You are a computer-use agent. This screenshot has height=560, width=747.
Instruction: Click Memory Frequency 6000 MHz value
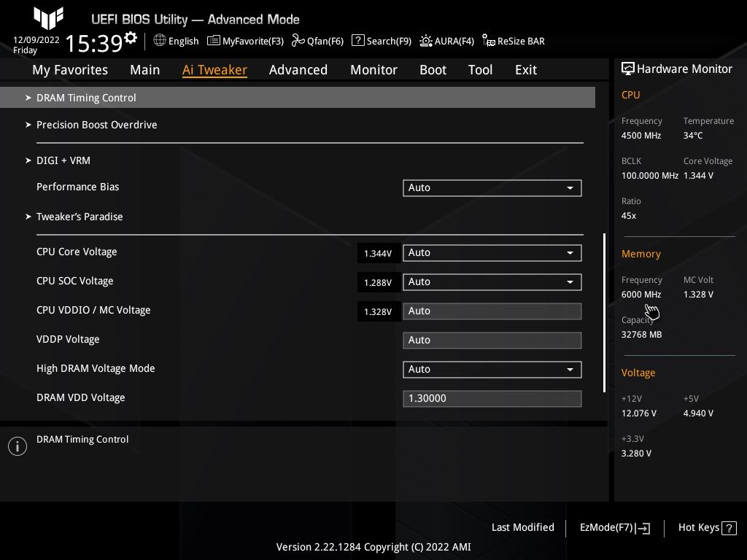point(640,295)
